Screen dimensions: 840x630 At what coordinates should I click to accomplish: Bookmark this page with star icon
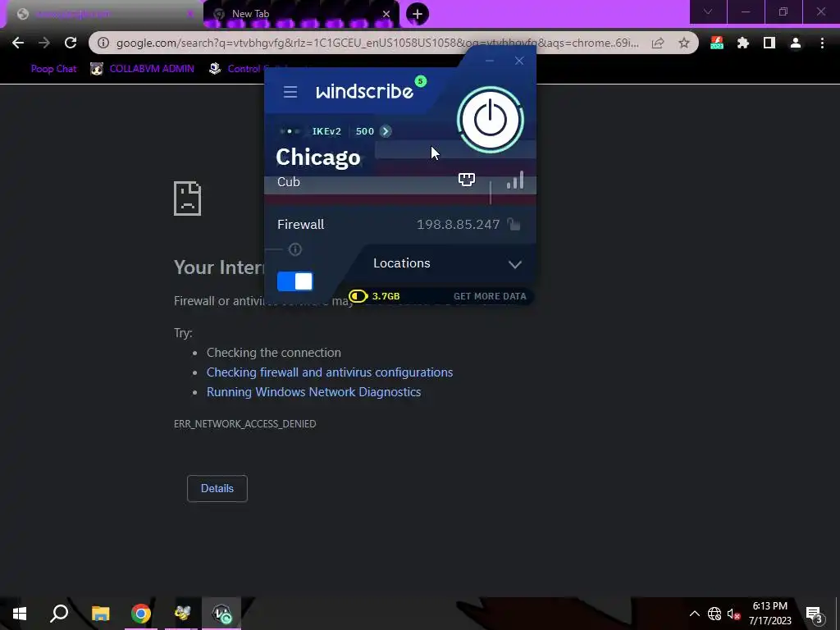(684, 43)
